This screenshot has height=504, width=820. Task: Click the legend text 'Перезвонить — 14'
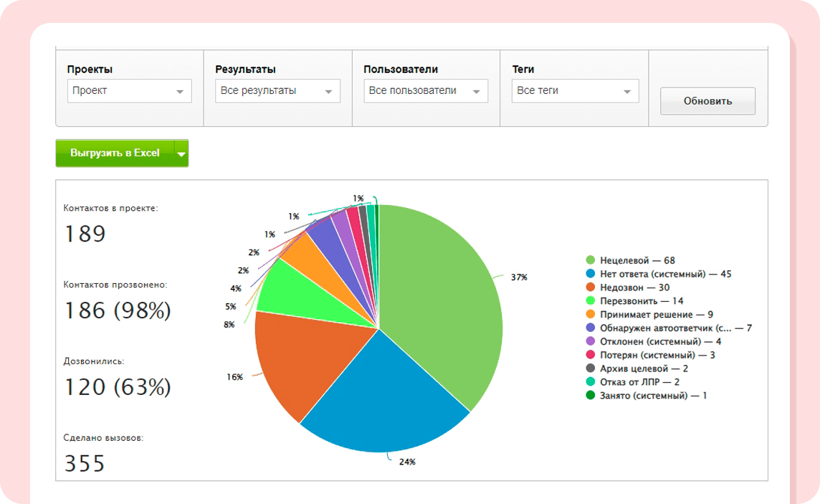[642, 301]
